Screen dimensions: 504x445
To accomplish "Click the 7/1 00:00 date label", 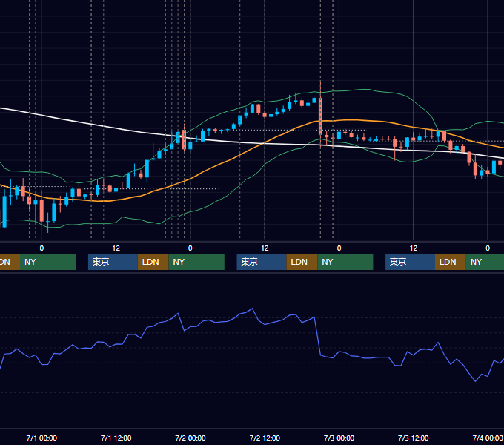I will pos(42,438).
